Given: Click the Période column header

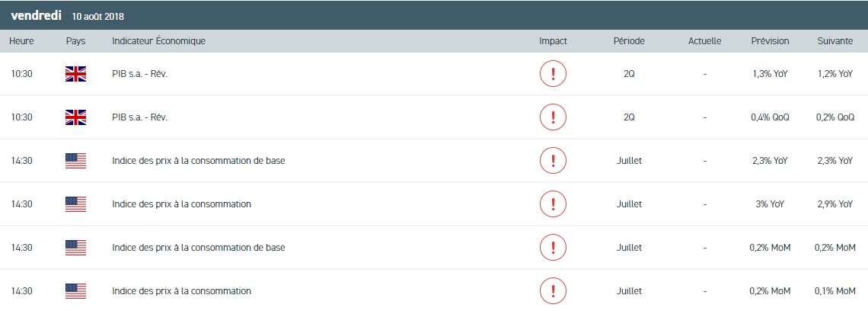Looking at the screenshot, I should [629, 41].
